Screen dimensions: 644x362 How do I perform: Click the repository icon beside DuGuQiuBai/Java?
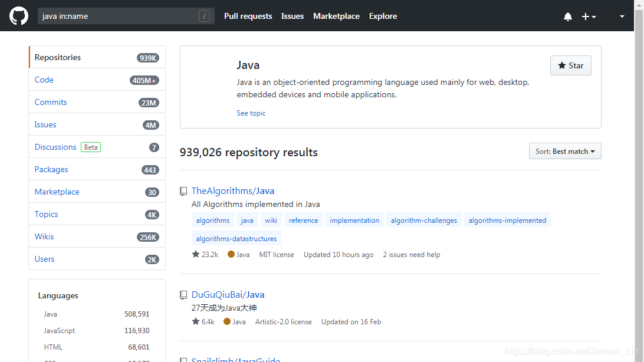[183, 295]
